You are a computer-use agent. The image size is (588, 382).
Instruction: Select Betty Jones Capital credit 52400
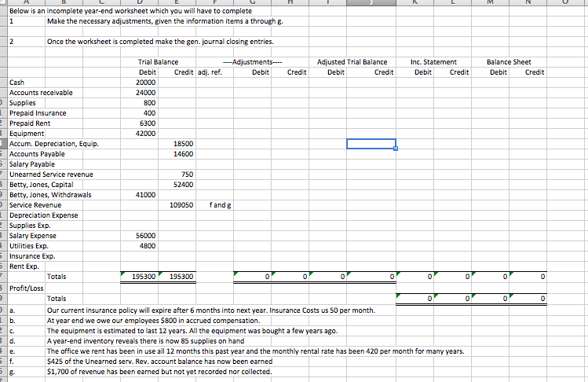(x=183, y=185)
